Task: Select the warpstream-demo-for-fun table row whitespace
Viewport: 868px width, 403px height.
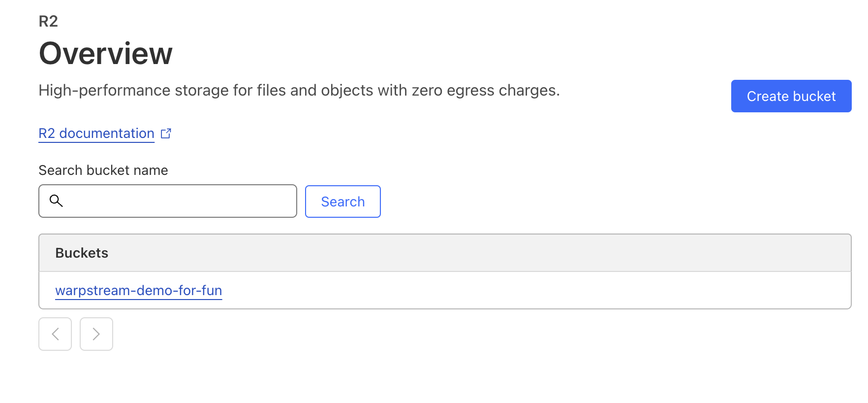Action: pyautogui.click(x=492, y=291)
